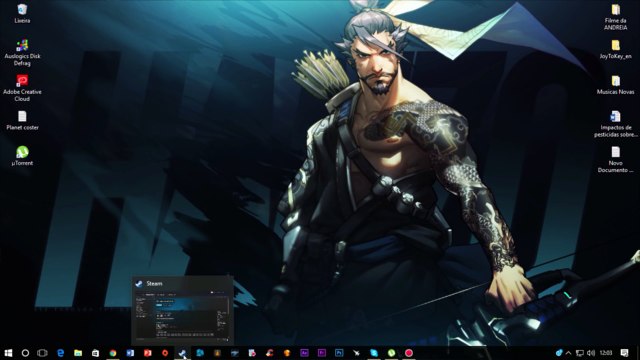Viewport: 640px width, 360px height.
Task: Select the JoyToKey_en folder
Action: (616, 49)
